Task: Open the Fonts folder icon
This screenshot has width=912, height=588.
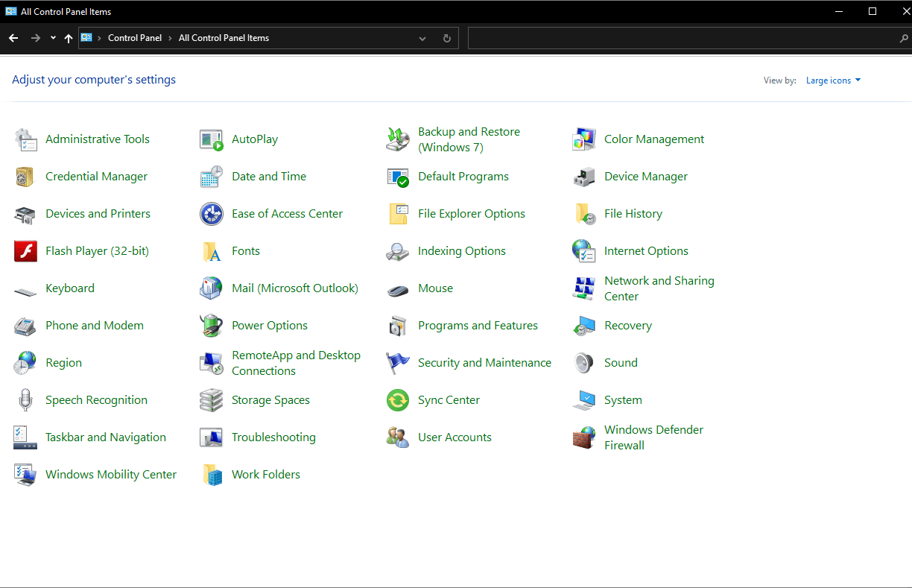Action: point(212,251)
